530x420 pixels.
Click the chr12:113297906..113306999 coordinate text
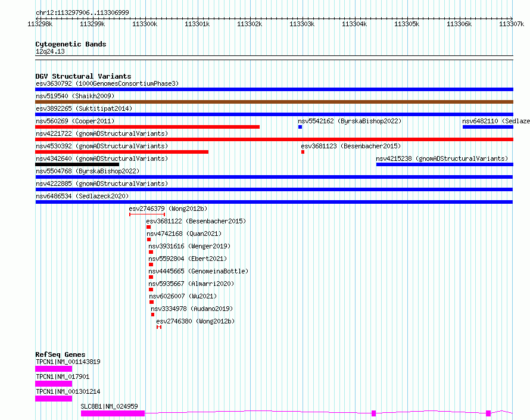(82, 13)
